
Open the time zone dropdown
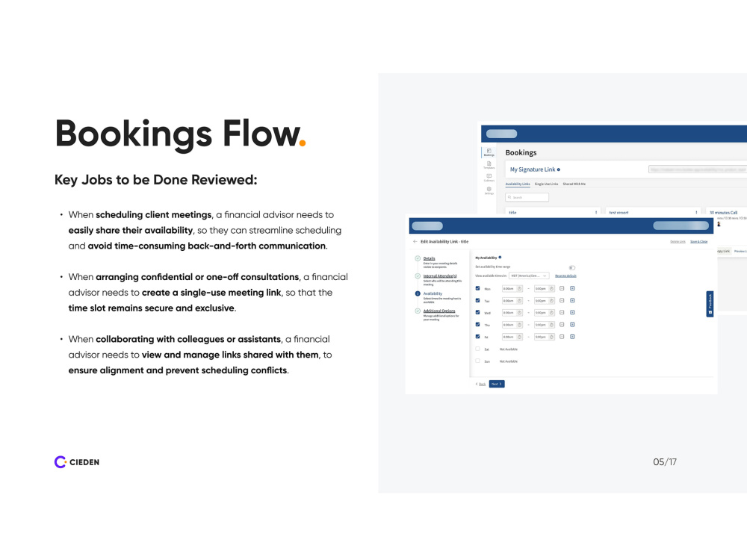(529, 276)
